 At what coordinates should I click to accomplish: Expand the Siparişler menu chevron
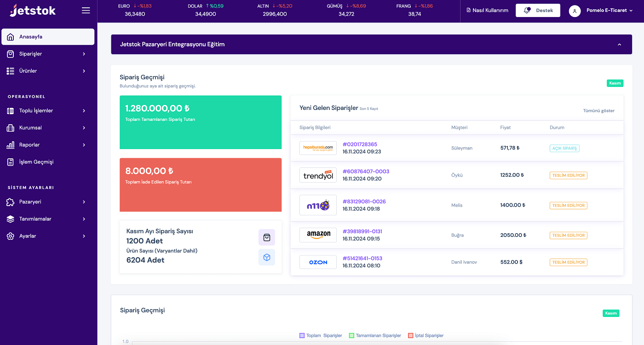coord(84,54)
